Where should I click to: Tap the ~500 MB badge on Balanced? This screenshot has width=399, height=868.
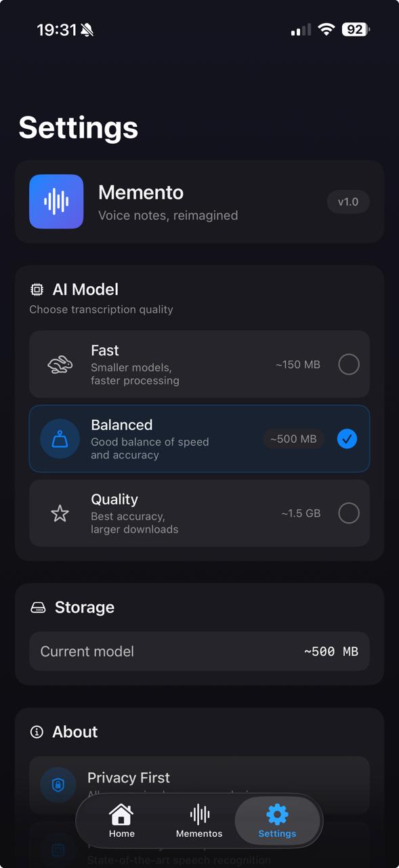click(x=293, y=439)
